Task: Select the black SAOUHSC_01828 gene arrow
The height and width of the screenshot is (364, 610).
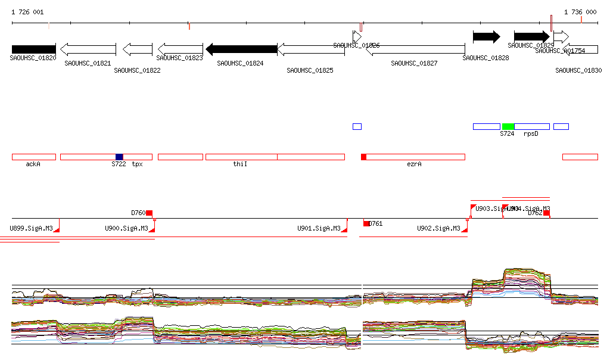Action: tap(486, 37)
